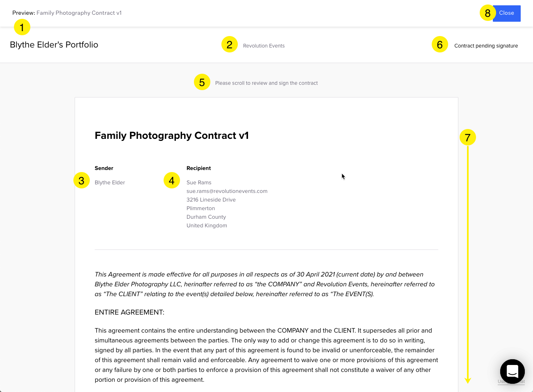The image size is (533, 392).
Task: Click the scroll-to-review instruction text
Action: point(266,83)
